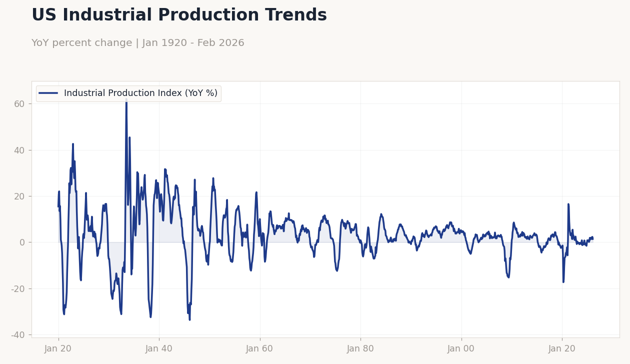Click the chart title US Industrial Production Trends
This screenshot has width=630, height=364.
point(179,15)
